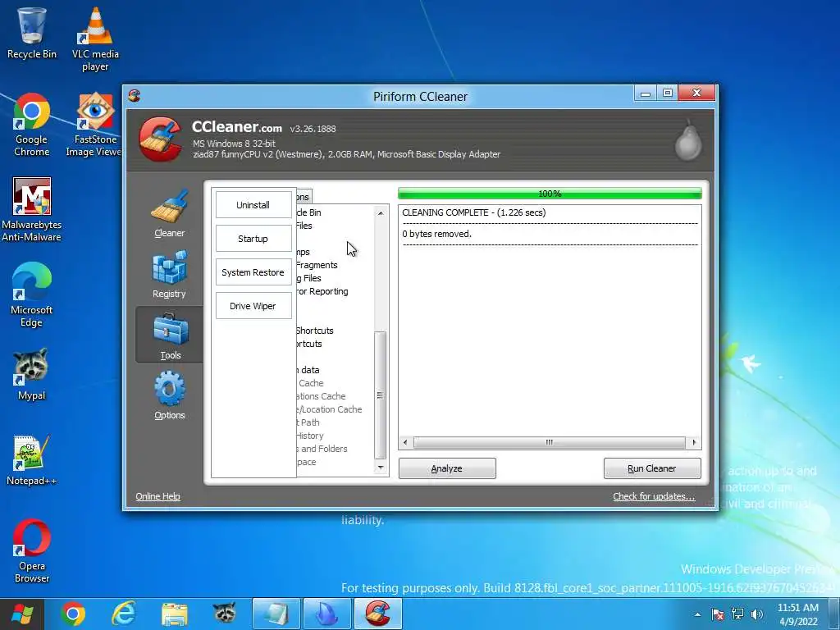The width and height of the screenshot is (840, 630).
Task: Open File Explorer from taskbar
Action: coord(175,614)
